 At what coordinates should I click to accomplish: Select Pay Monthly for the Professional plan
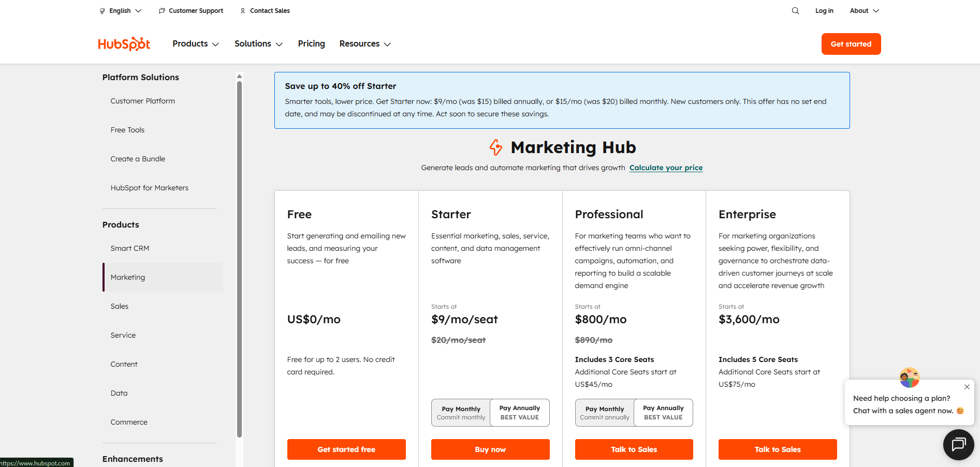[604, 412]
